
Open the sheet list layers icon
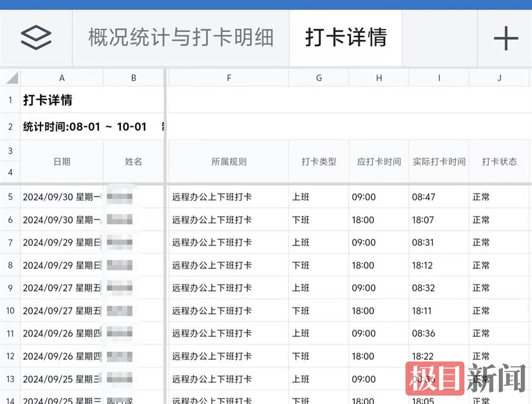[36, 38]
